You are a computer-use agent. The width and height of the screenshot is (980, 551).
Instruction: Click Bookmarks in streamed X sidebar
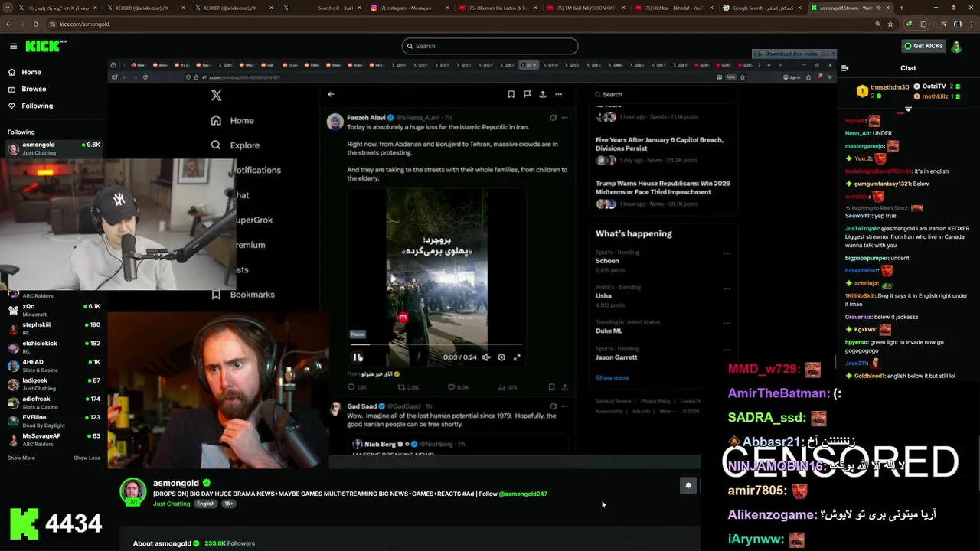coord(243,295)
